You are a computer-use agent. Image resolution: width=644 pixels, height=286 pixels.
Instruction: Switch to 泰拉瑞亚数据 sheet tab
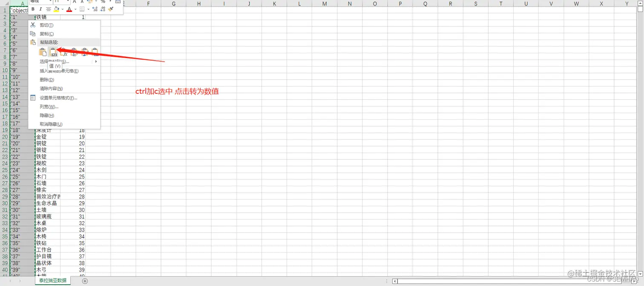pyautogui.click(x=53, y=281)
